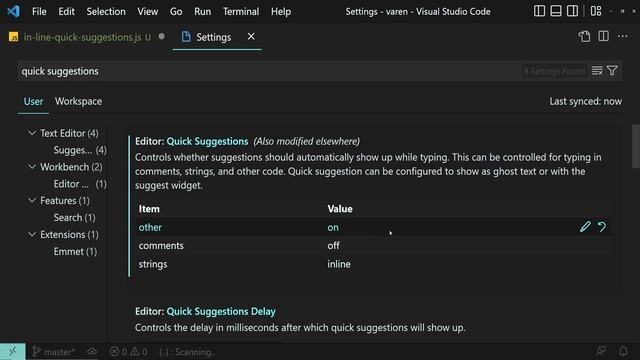Open the Edit menu
Image resolution: width=640 pixels, height=360 pixels.
point(66,11)
